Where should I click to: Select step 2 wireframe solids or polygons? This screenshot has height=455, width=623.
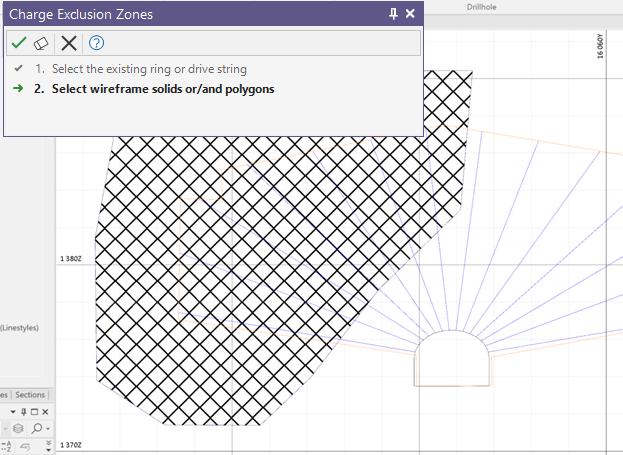153,88
